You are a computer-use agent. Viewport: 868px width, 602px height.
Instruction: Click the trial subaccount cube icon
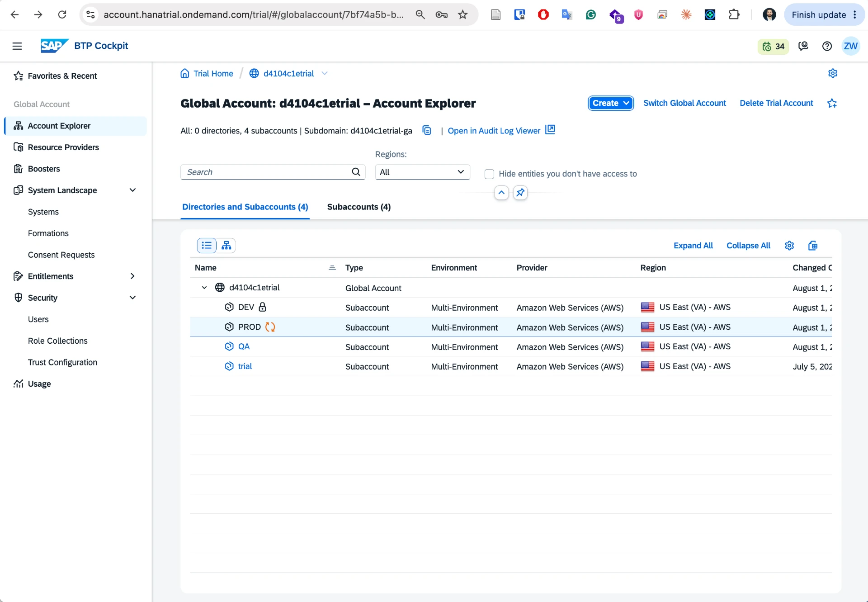pos(229,366)
